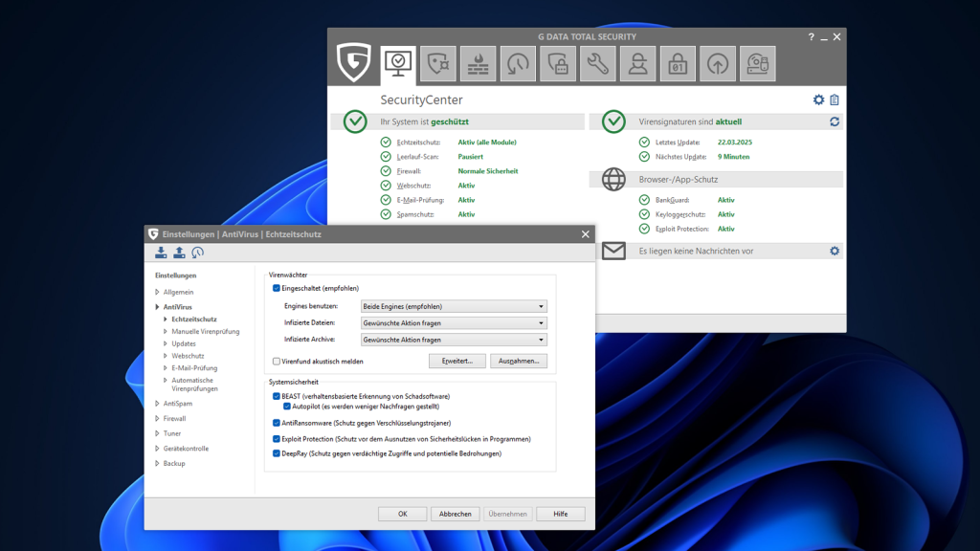Expand the AntiSpam tree node

click(x=157, y=404)
